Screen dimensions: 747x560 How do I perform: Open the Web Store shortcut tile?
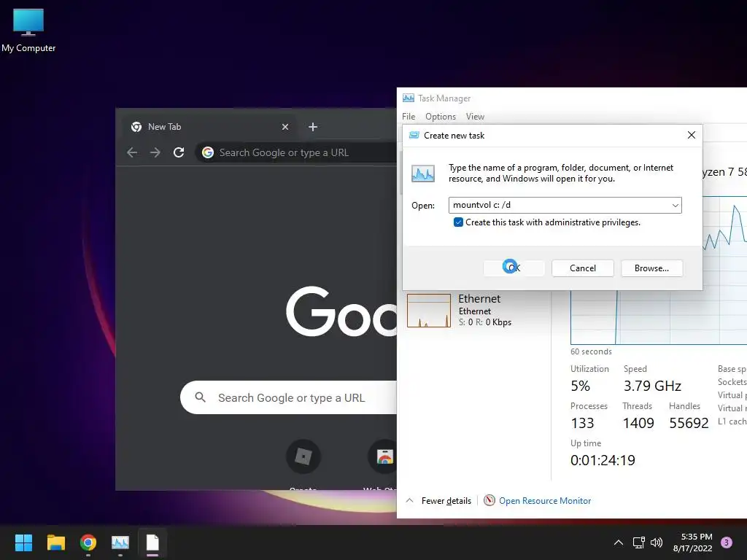pyautogui.click(x=383, y=456)
